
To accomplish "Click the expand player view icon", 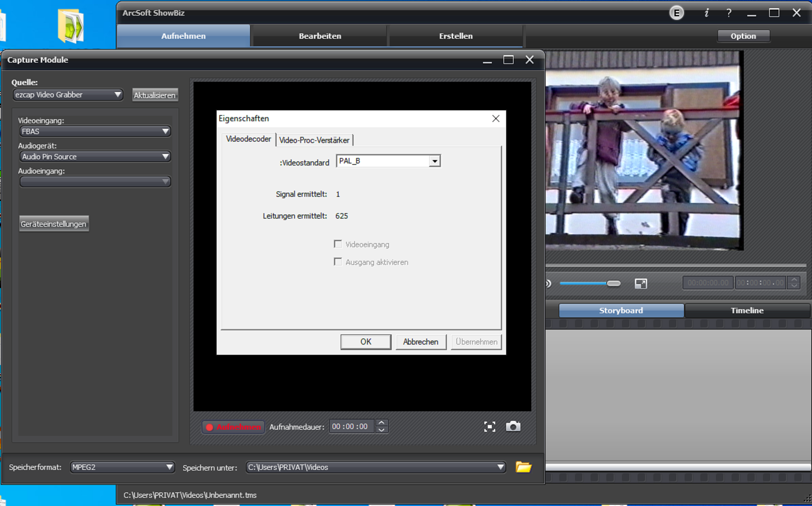I will pos(641,284).
